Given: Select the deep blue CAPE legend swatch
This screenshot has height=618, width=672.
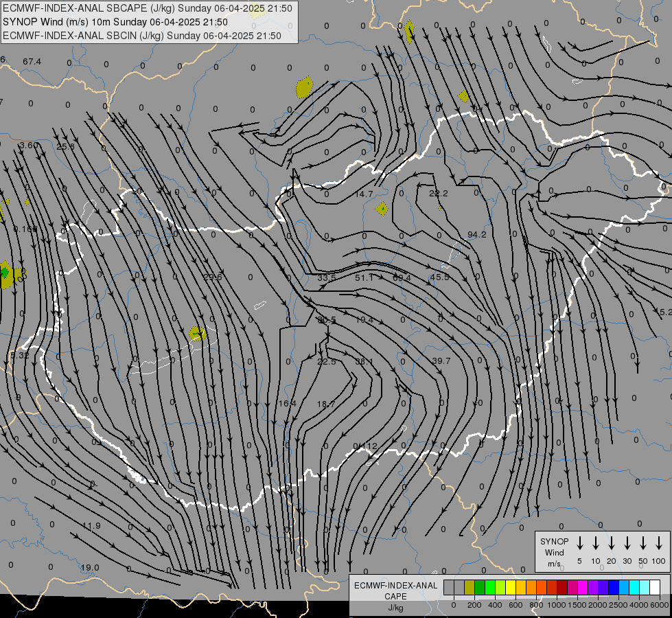Looking at the screenshot, I should tap(613, 587).
